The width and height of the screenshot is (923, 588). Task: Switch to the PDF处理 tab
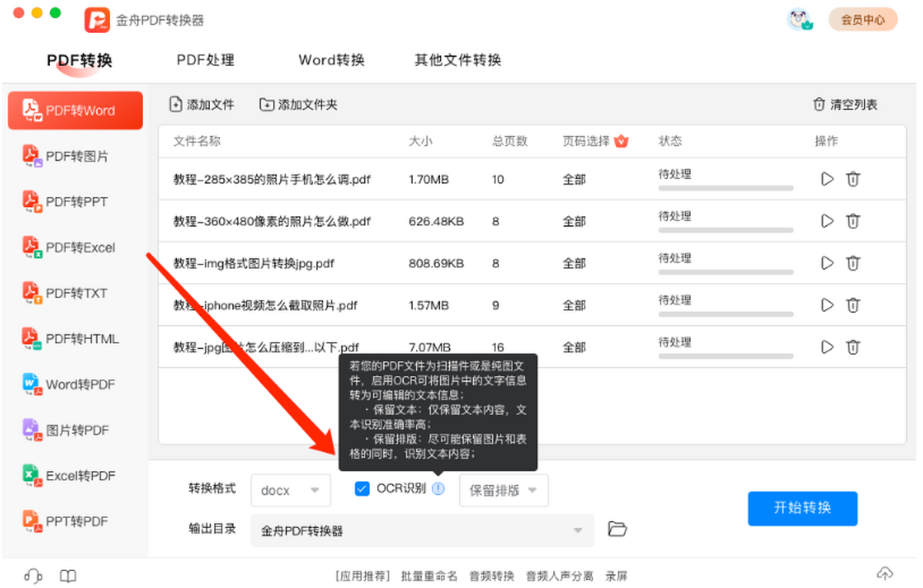[x=205, y=60]
